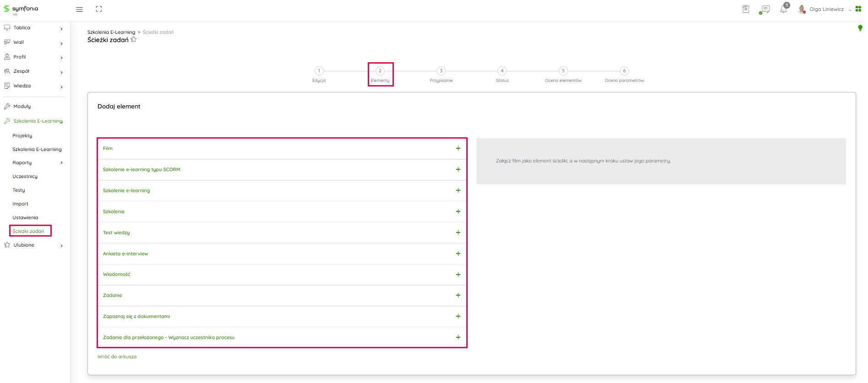Screen dimensions: 868x383
Task: Toggle fullscreen mode icon
Action: tap(98, 9)
